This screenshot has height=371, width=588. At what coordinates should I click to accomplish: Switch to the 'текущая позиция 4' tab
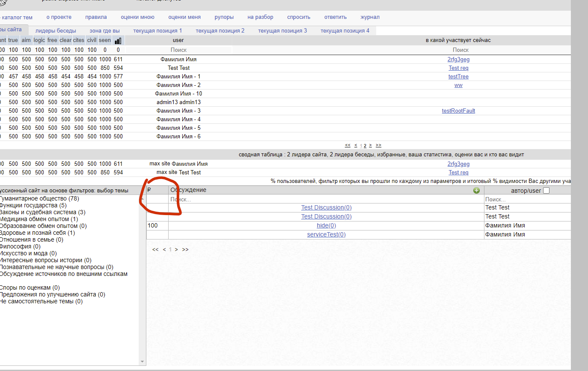345,31
